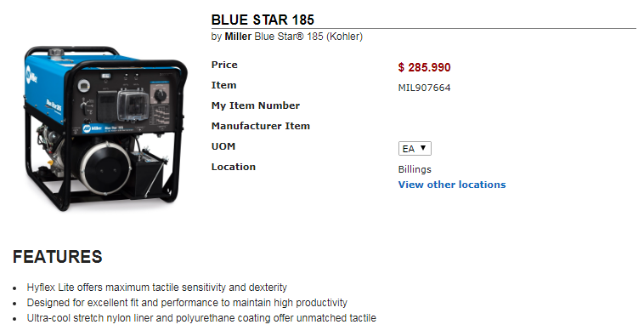
Task: Click the Hyflex Lite tactile sensitivity bullet
Action: click(157, 287)
